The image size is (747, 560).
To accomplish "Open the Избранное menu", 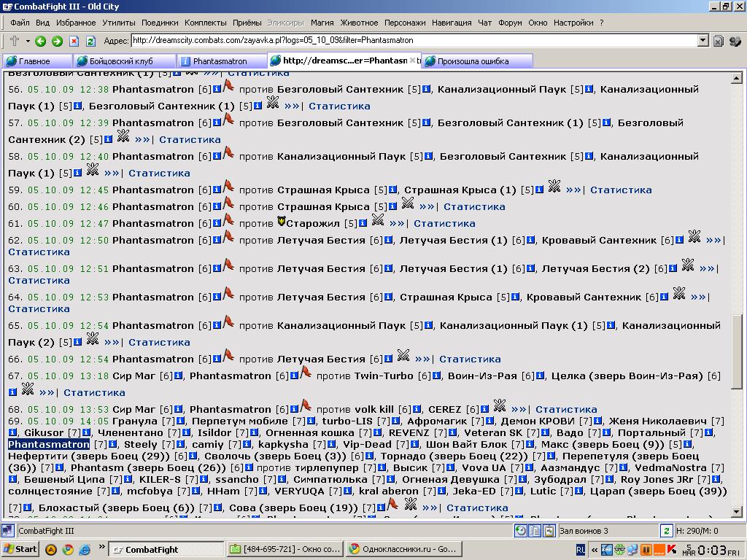I will pos(76,23).
